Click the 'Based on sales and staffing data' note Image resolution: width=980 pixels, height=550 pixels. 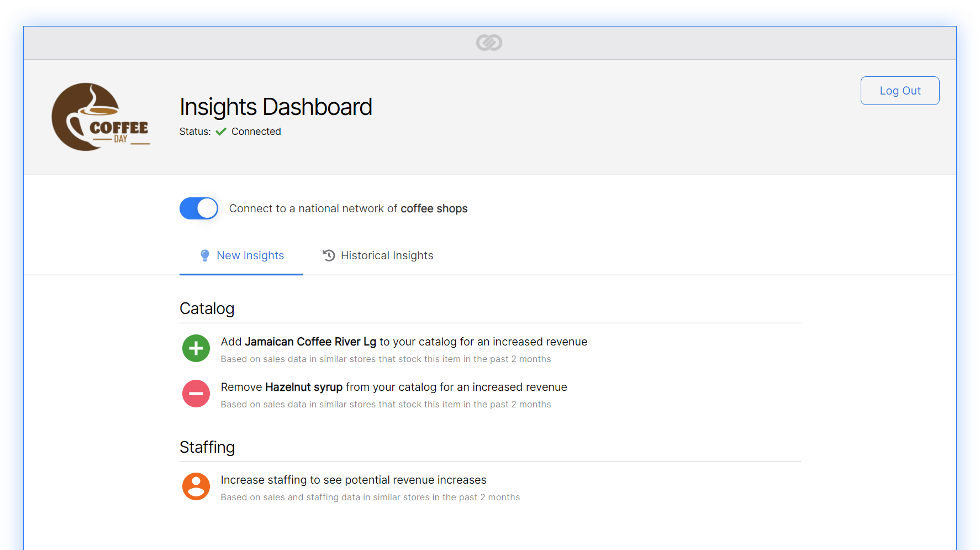(370, 497)
